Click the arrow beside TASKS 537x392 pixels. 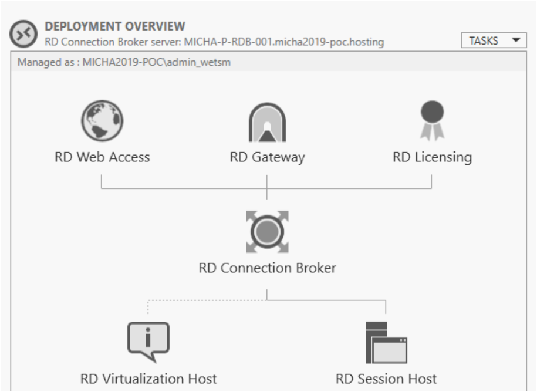click(x=516, y=40)
